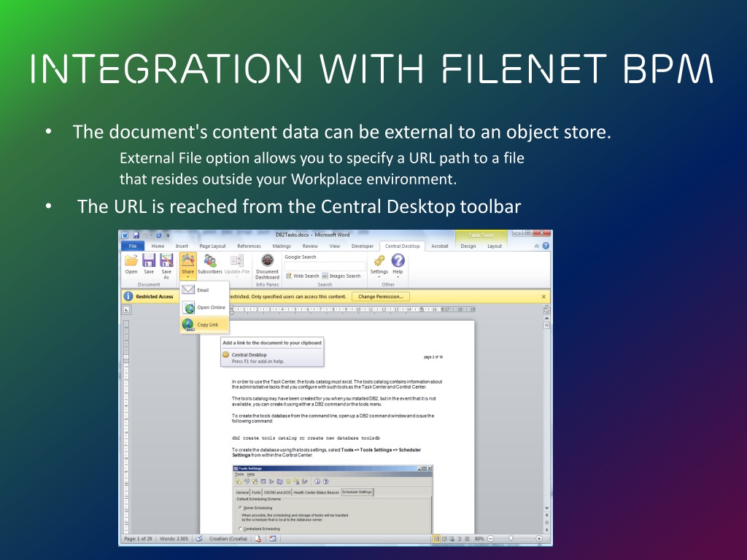Open the File tab

click(x=133, y=246)
